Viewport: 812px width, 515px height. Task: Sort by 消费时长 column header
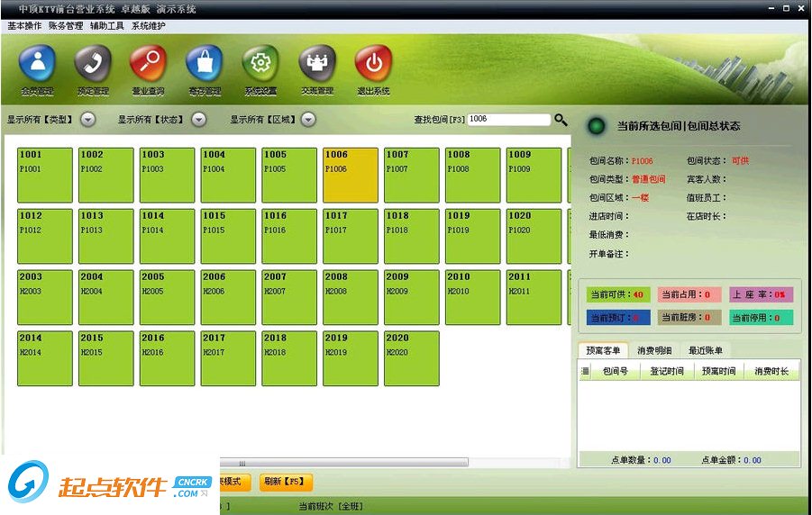pos(771,371)
